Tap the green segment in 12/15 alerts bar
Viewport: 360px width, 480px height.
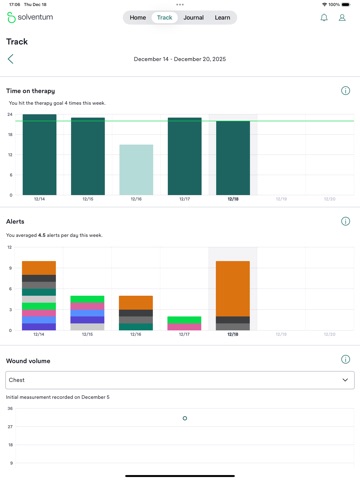[x=87, y=299]
